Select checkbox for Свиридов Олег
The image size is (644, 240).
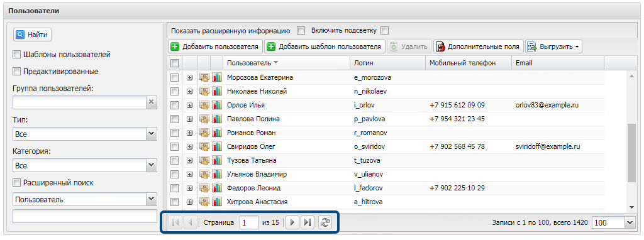(174, 146)
